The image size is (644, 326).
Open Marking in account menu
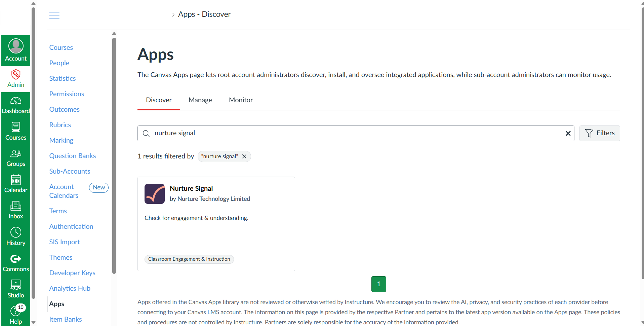tap(61, 140)
